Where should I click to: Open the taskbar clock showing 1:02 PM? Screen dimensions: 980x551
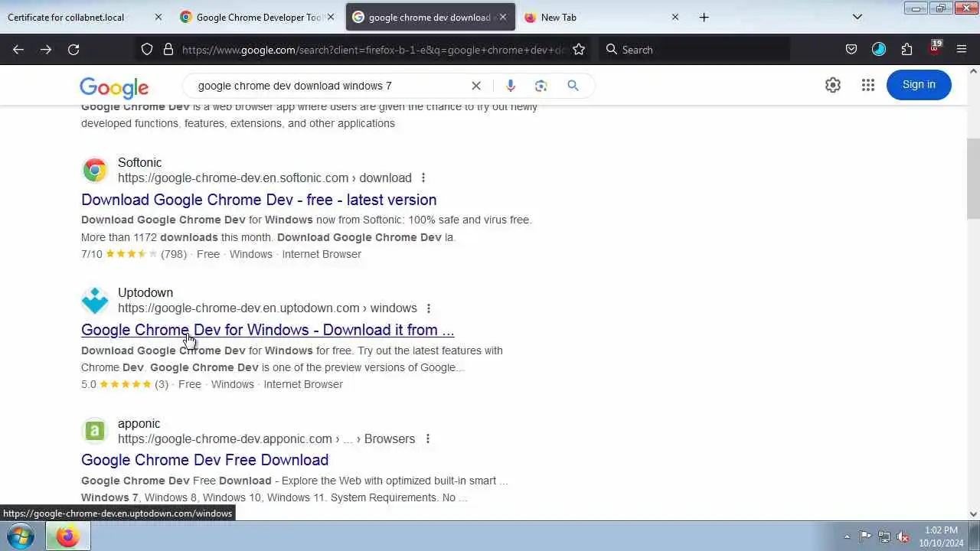point(941,536)
